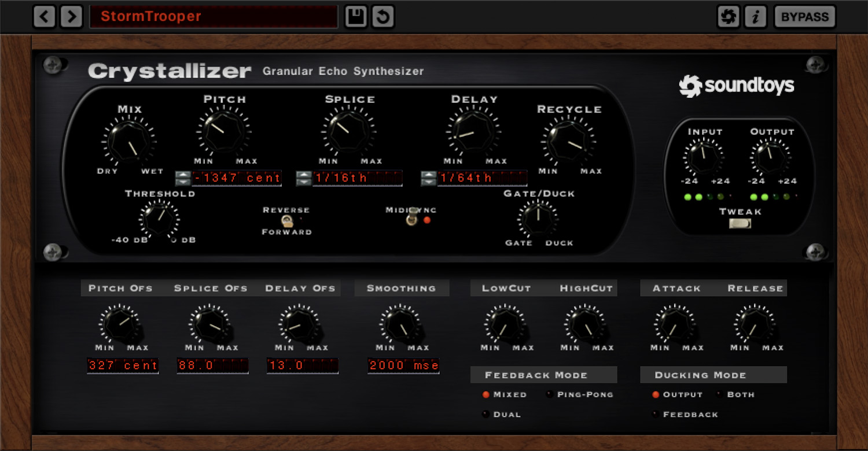Select Ping-Pong feedback mode
This screenshot has width=868, height=451.
click(x=580, y=395)
